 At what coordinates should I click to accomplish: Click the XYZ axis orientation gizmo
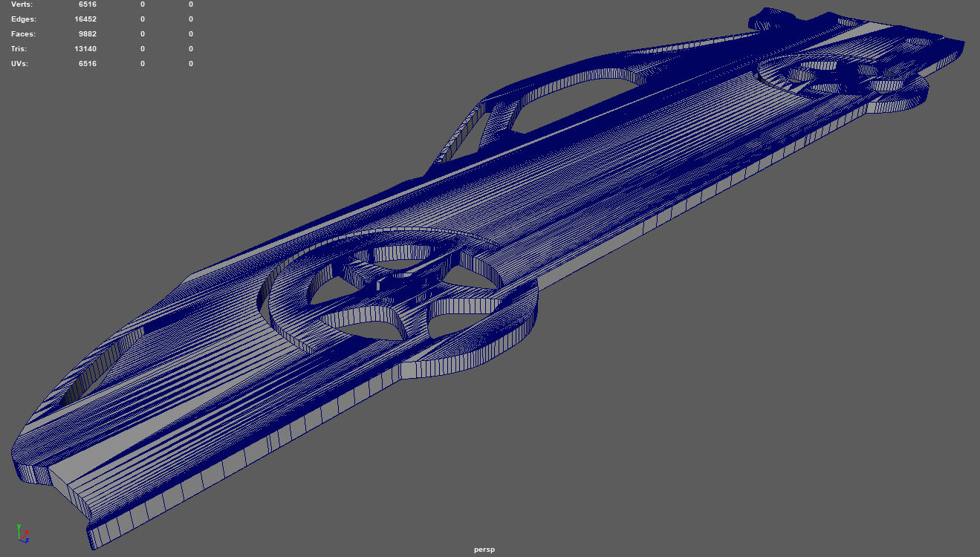point(23,532)
